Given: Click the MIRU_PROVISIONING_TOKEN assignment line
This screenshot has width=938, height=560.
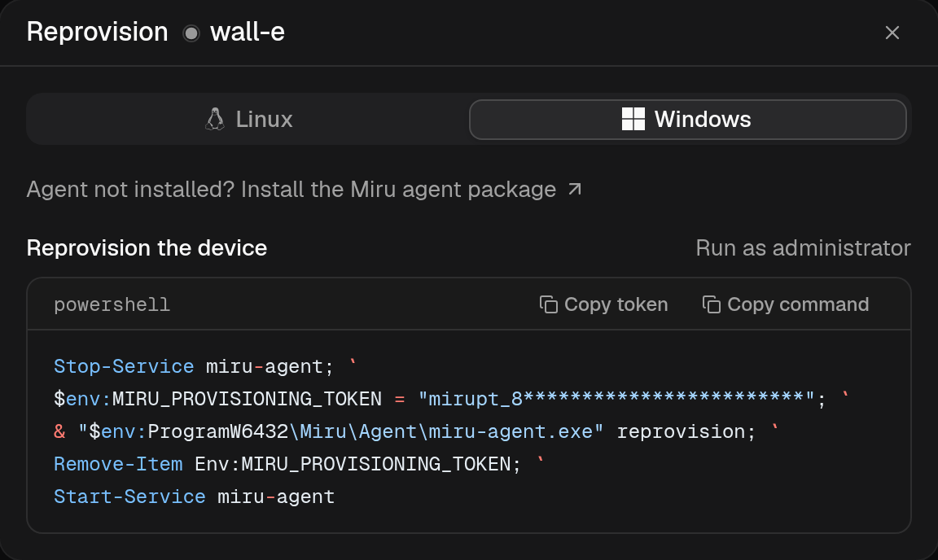Looking at the screenshot, I should click(452, 399).
